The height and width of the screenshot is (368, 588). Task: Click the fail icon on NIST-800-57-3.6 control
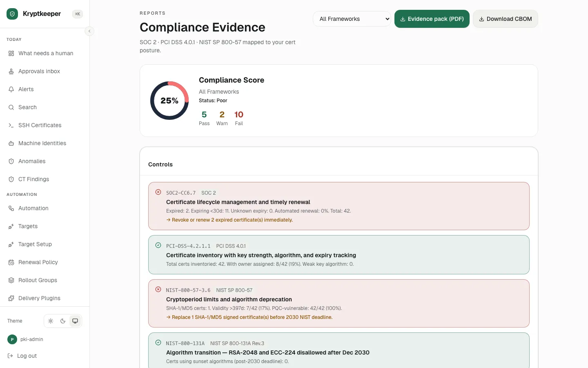158,289
